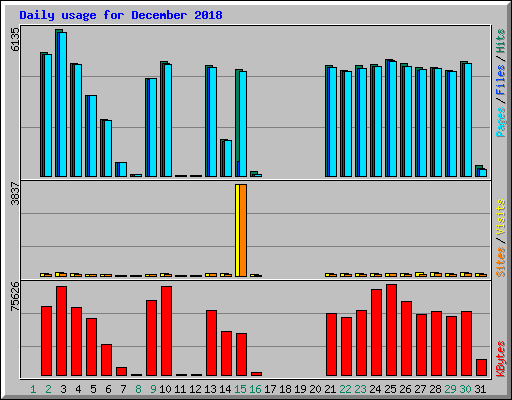Click the cyan Pages bar for day 14
This screenshot has width=512, height=400.
click(x=228, y=158)
